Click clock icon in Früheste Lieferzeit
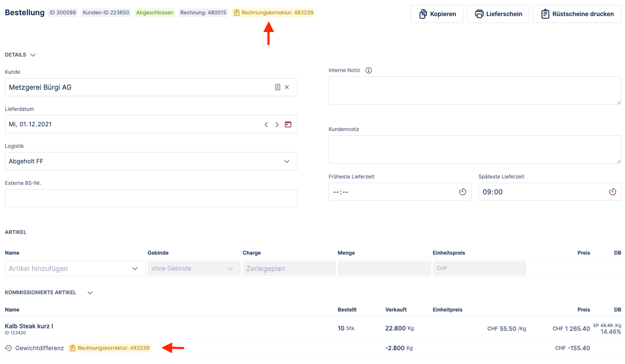Viewport: 625px width, 364px height. coord(462,192)
